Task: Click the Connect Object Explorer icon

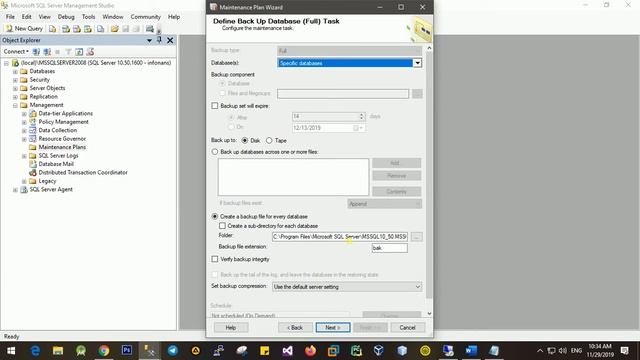Action: coord(36,51)
